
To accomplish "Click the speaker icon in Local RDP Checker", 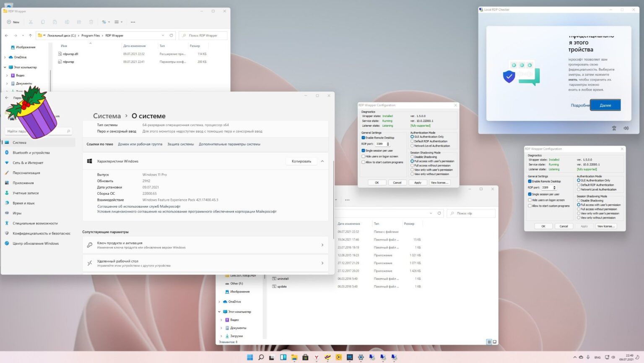I will coord(626,128).
